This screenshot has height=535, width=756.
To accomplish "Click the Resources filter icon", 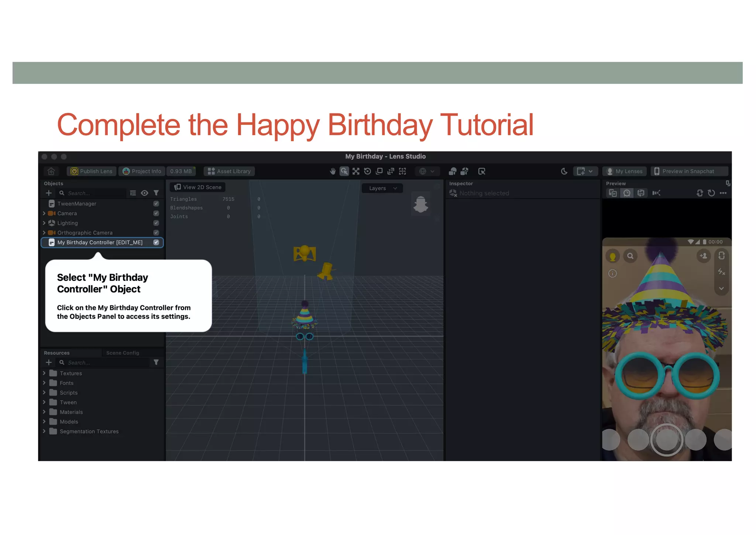I will click(156, 362).
